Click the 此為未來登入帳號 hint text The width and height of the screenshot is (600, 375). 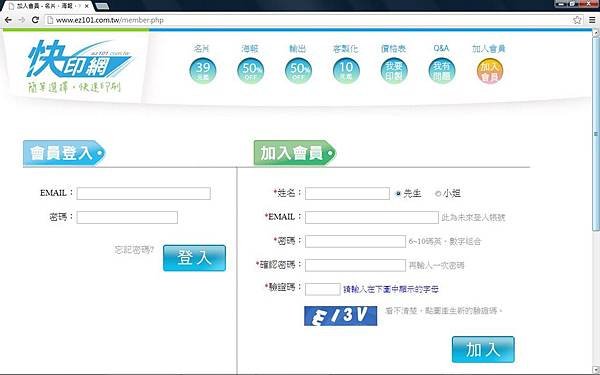(x=473, y=218)
